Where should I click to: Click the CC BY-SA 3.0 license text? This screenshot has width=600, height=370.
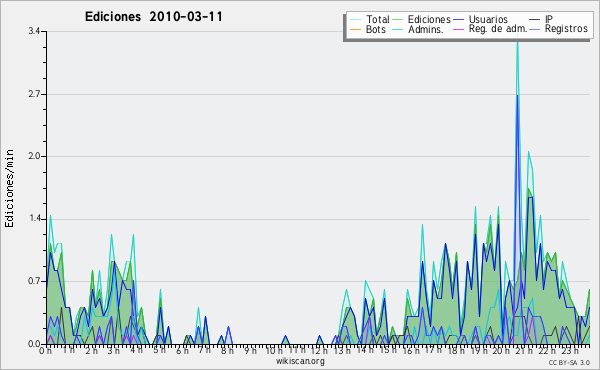(569, 362)
